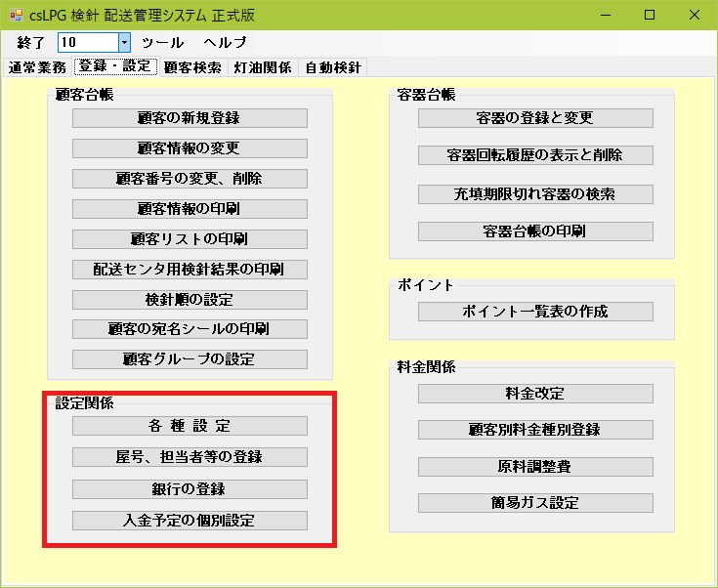Open ポイント一覧表の作成

click(x=535, y=312)
